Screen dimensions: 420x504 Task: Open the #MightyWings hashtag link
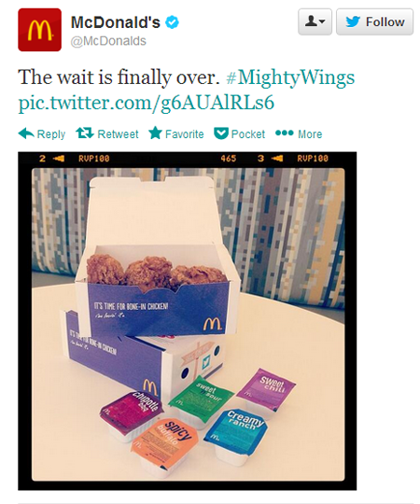[290, 77]
